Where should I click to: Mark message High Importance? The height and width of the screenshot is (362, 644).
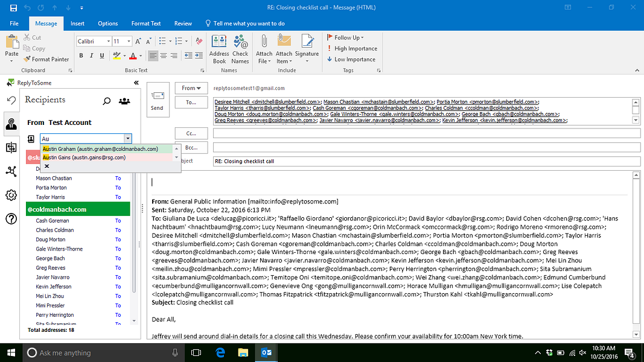point(352,48)
